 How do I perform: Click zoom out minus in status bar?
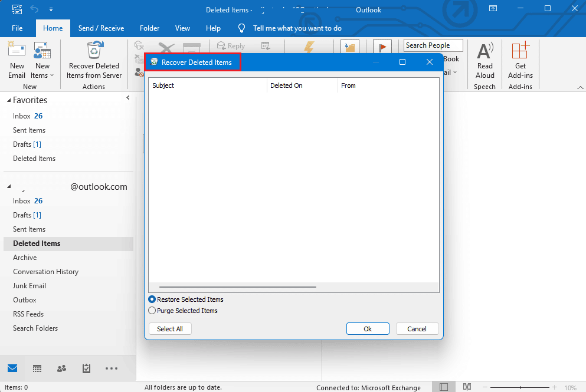(484, 387)
